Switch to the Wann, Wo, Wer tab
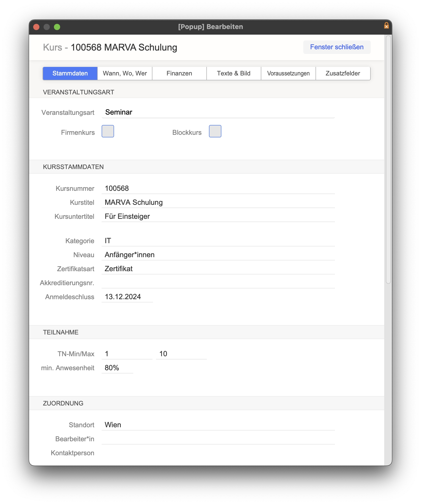 (125, 73)
